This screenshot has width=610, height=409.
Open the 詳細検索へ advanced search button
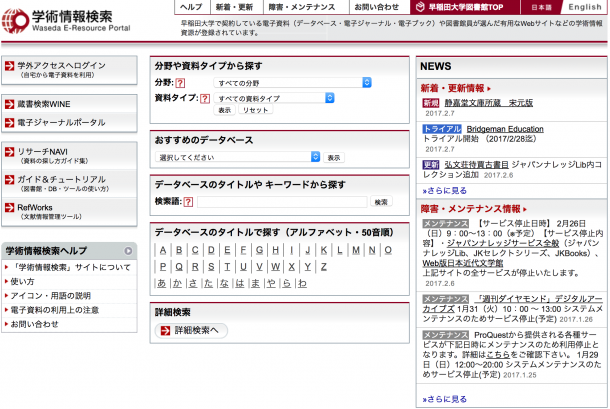coord(191,330)
